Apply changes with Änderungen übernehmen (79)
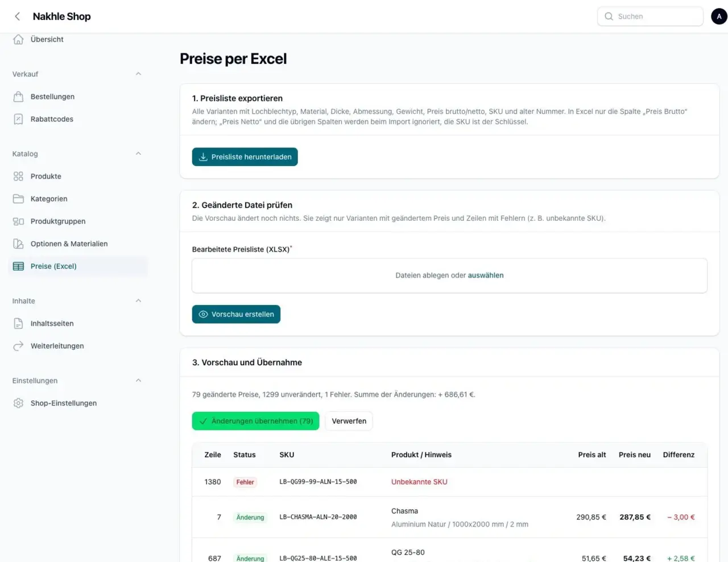Image resolution: width=728 pixels, height=562 pixels. [x=255, y=421]
